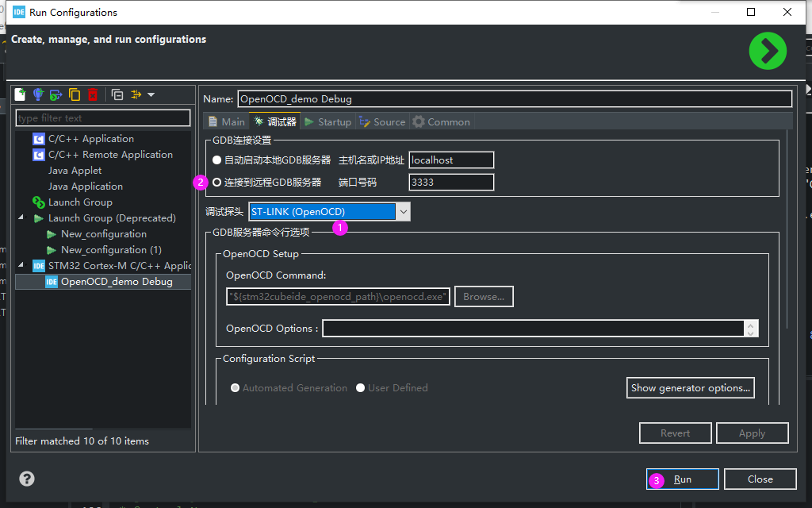This screenshot has width=812, height=508.
Task: Click the Revert button
Action: [x=676, y=433]
